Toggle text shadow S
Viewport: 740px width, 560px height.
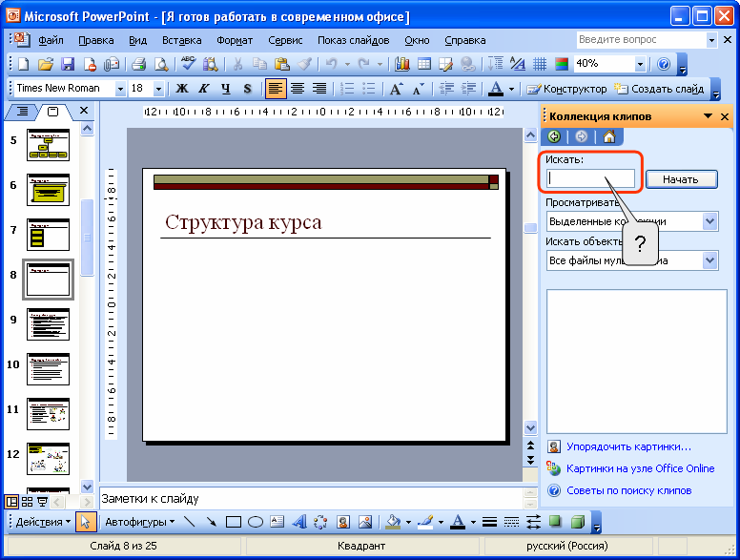click(x=248, y=89)
